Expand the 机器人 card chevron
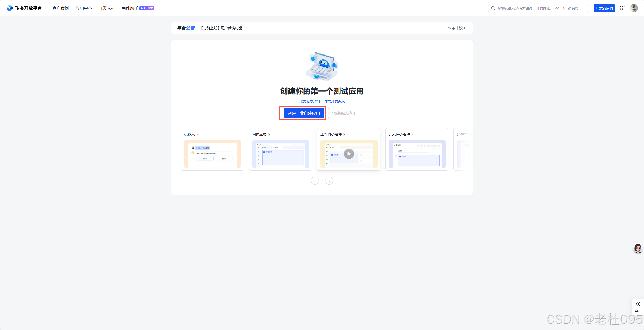 tap(197, 134)
